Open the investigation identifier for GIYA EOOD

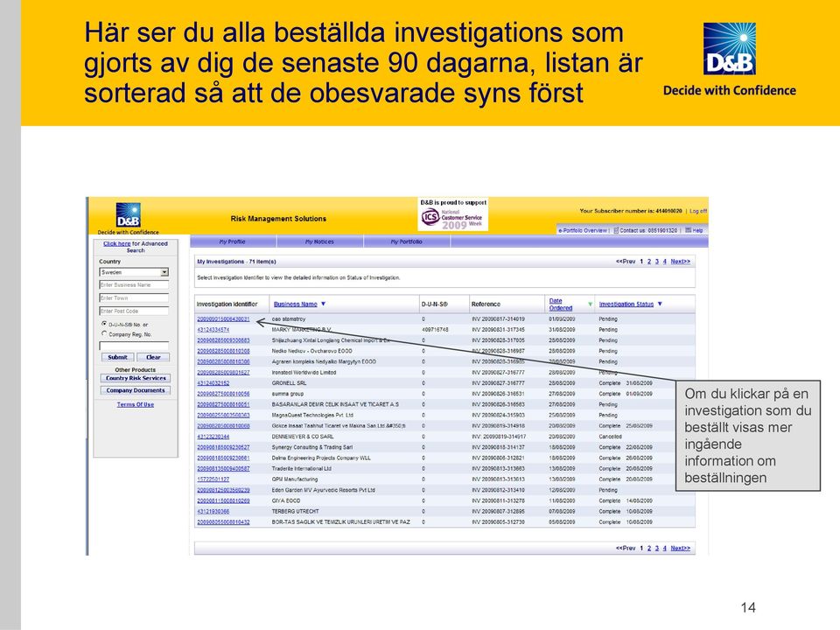coord(223,500)
